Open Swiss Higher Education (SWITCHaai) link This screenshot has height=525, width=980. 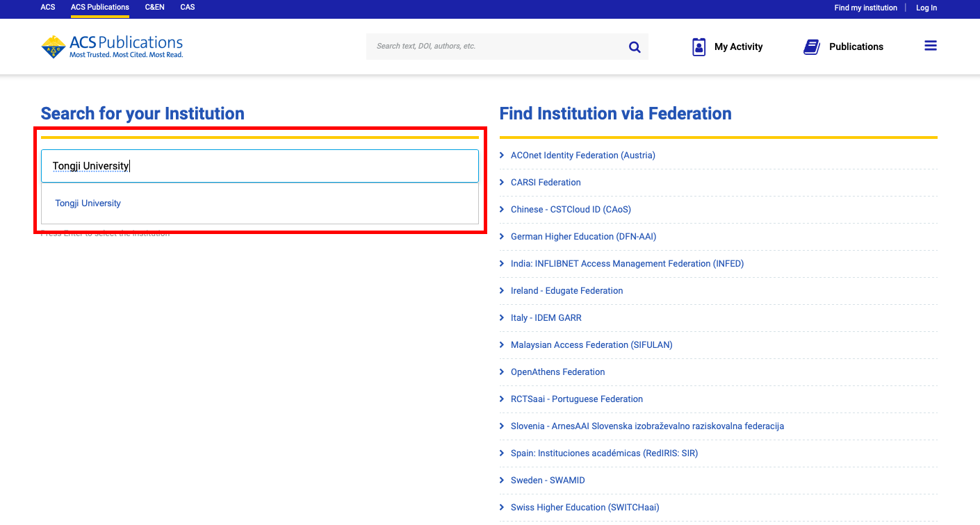pyautogui.click(x=585, y=507)
